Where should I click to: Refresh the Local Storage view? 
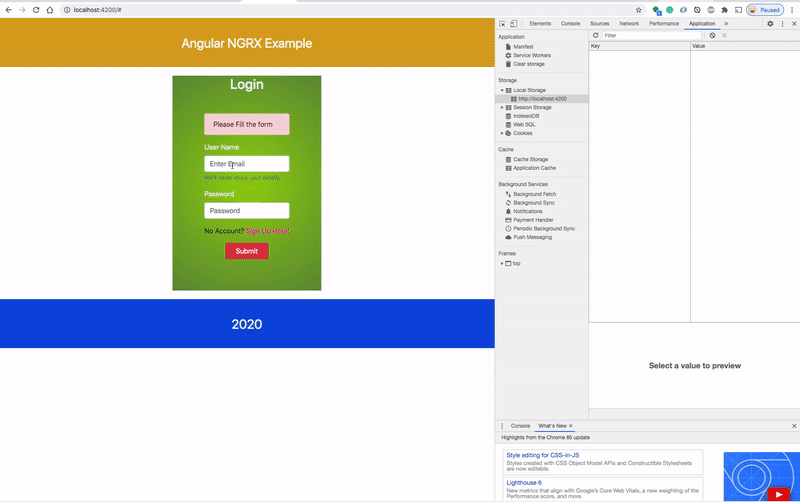click(595, 35)
